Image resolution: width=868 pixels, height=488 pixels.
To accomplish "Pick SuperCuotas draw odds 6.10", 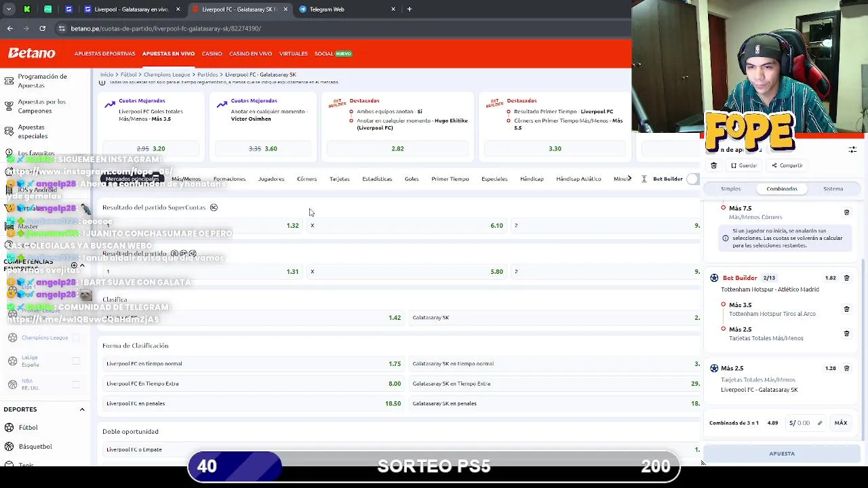I will tap(407, 225).
